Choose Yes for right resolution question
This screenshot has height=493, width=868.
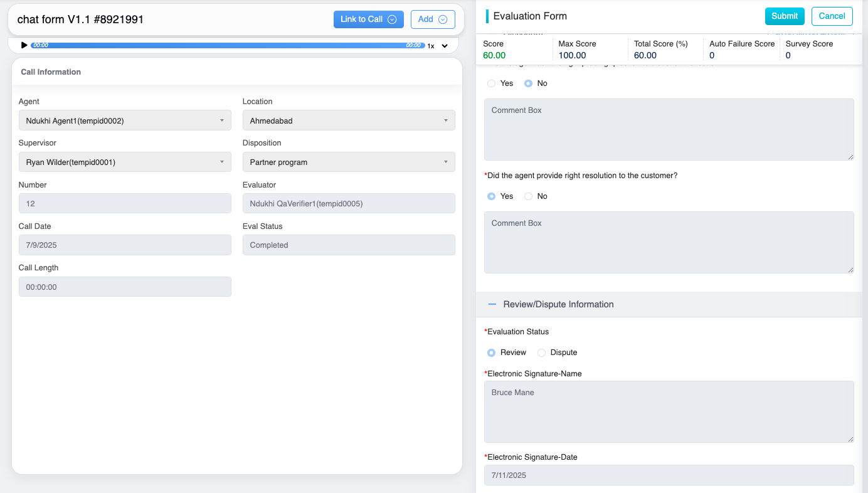click(492, 196)
